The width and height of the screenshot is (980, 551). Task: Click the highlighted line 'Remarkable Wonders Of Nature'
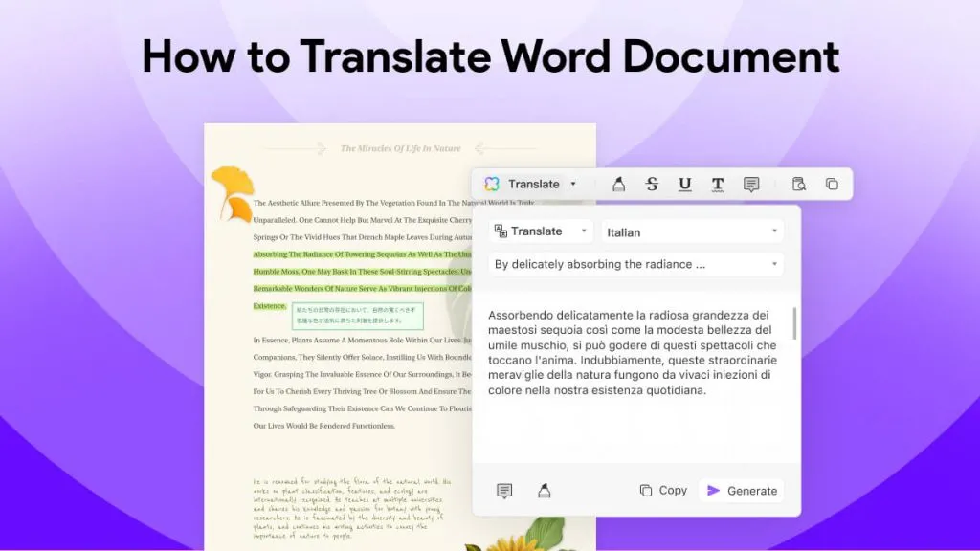pyautogui.click(x=362, y=289)
